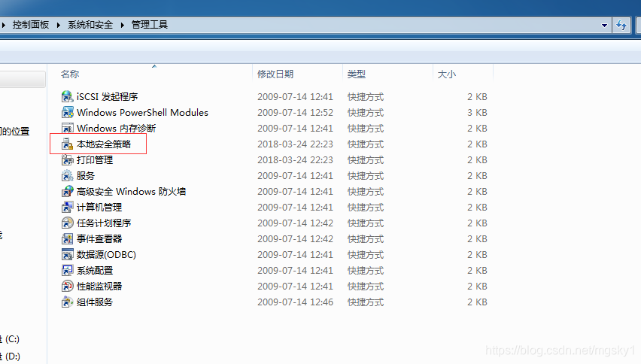This screenshot has height=364, width=641.
Task: Select the 事件查看器 icon
Action: pos(67,239)
